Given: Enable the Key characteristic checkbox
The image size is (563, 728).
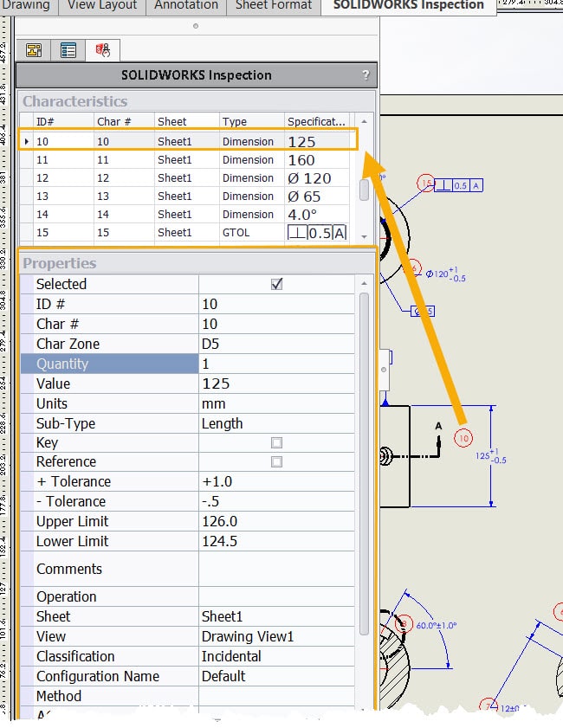Looking at the screenshot, I should [x=276, y=442].
